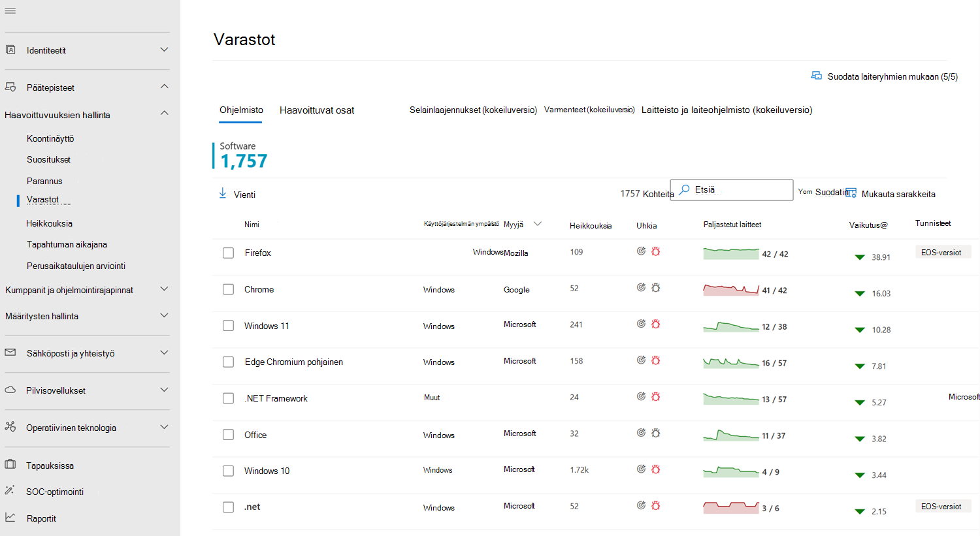Click the device groups filter icon
Screen dimensions: 980x536
[x=817, y=76]
